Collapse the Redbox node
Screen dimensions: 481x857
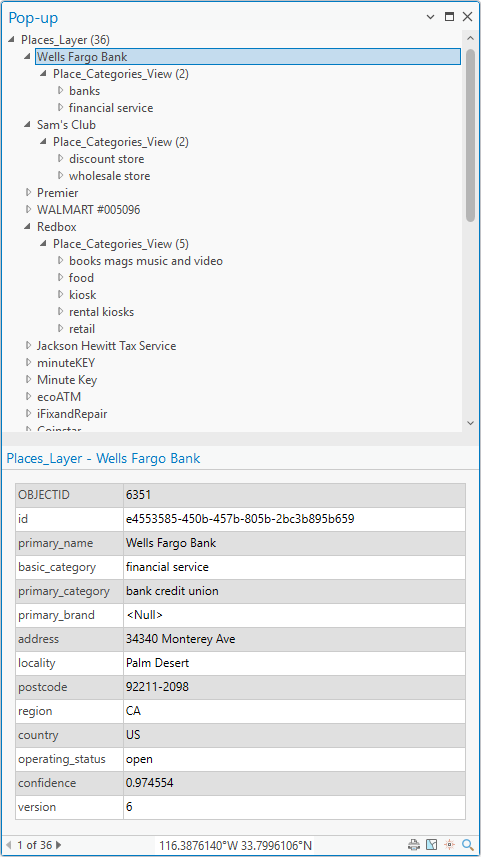28,227
